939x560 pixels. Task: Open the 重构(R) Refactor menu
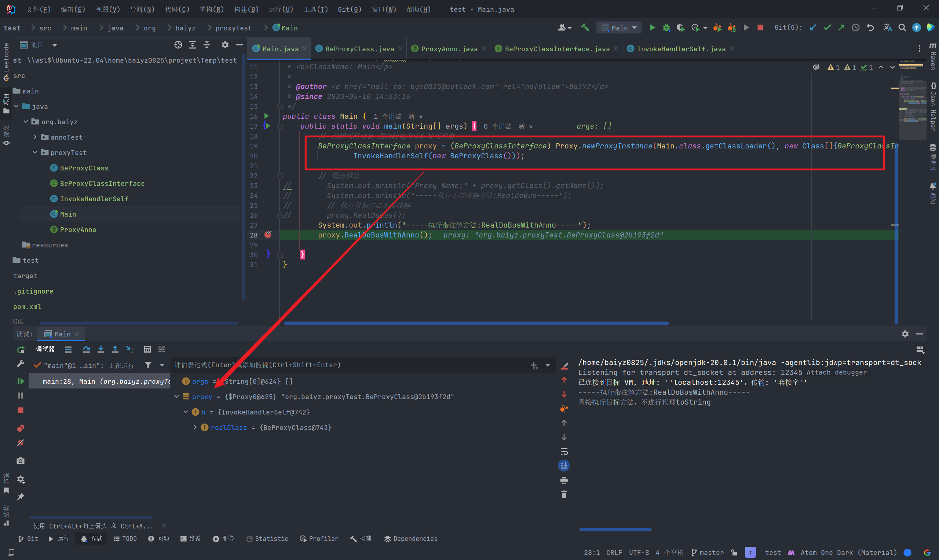(x=211, y=9)
